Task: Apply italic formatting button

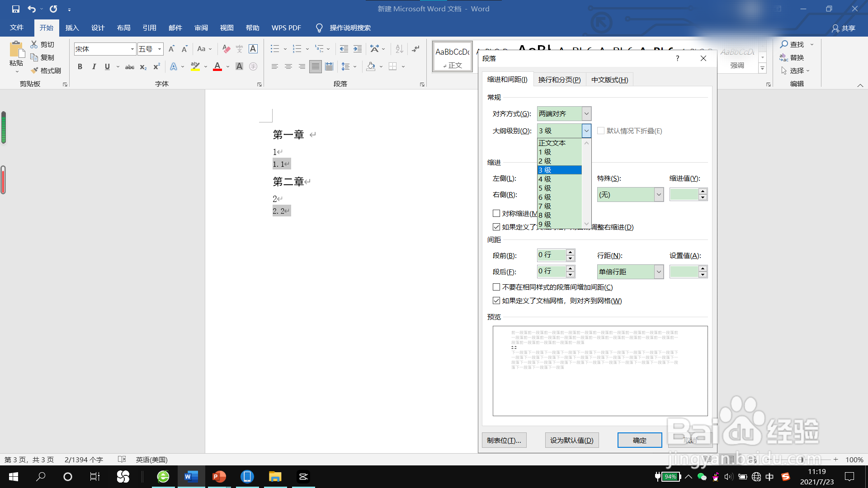Action: [x=94, y=67]
